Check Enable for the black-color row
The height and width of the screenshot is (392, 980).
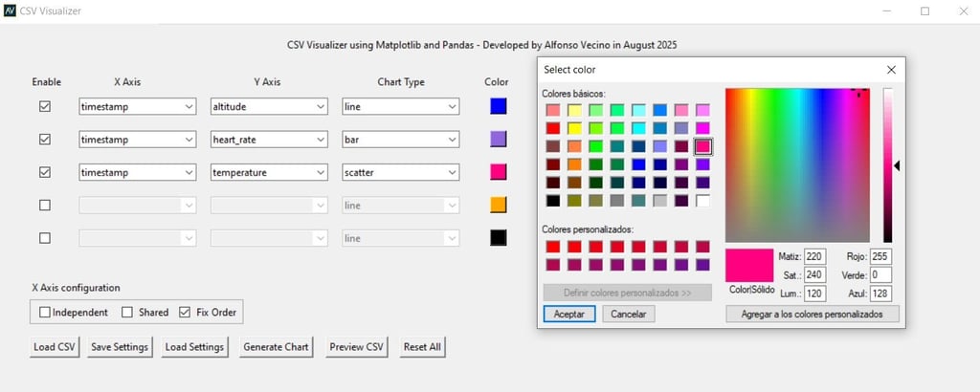(45, 238)
